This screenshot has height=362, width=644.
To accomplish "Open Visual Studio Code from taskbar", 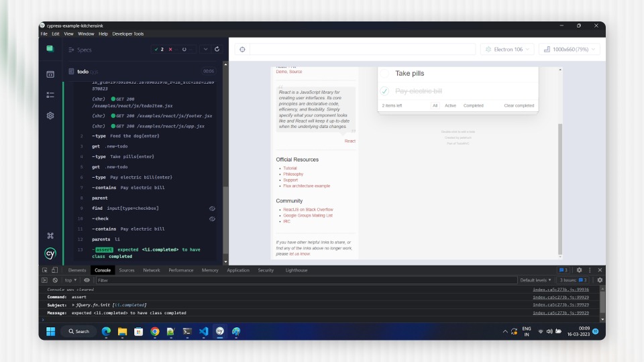I will click(203, 331).
